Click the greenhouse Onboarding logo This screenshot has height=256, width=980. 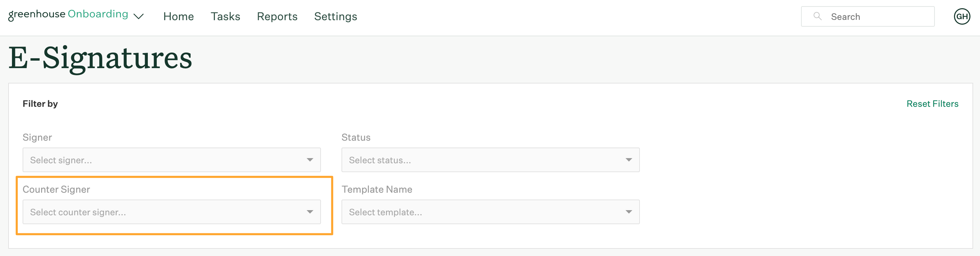tap(68, 14)
